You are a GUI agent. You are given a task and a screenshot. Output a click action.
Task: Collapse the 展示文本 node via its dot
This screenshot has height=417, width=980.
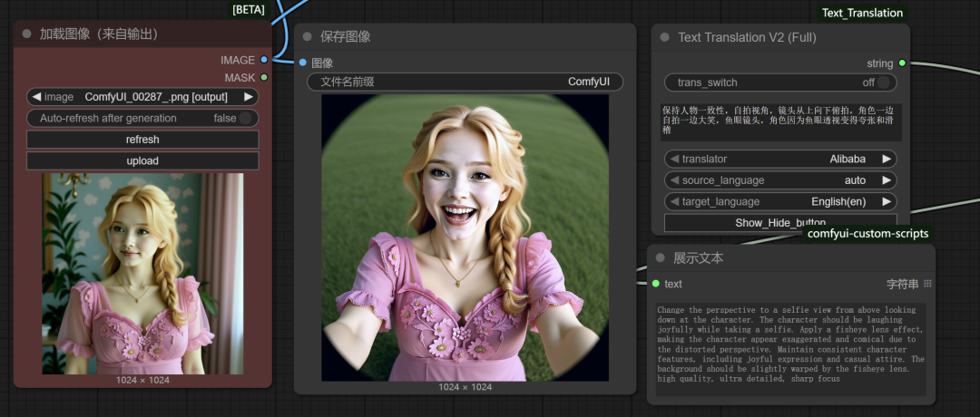tap(660, 257)
